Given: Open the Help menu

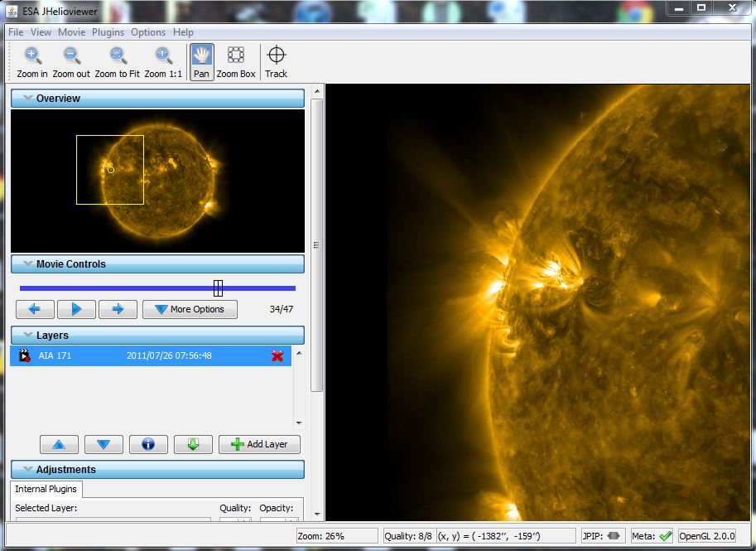Looking at the screenshot, I should [x=183, y=32].
